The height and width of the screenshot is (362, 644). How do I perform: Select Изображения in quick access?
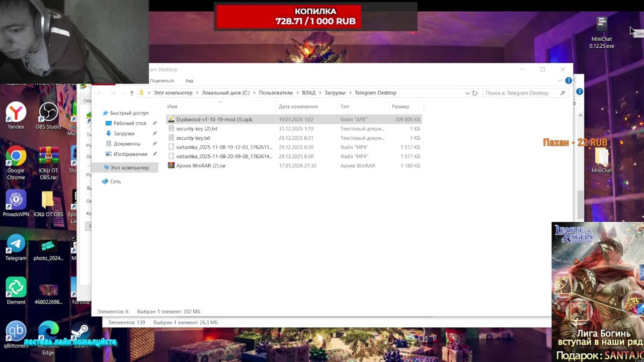pyautogui.click(x=130, y=154)
